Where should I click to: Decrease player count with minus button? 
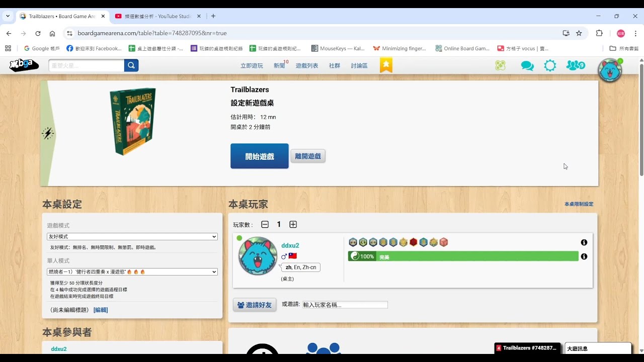pyautogui.click(x=265, y=225)
